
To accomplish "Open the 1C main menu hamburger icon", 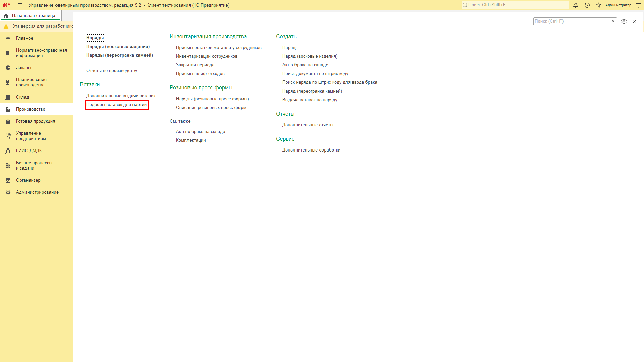I will [20, 5].
